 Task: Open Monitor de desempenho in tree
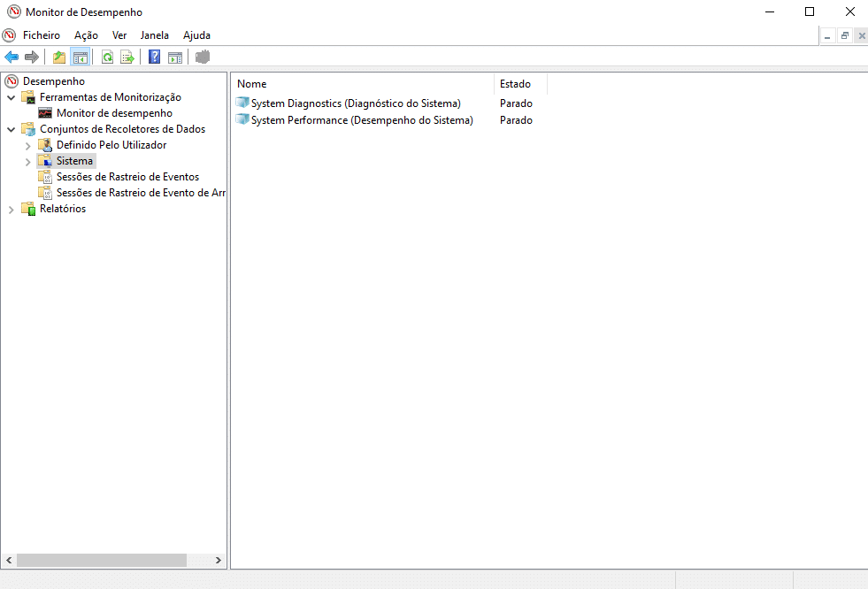(113, 113)
